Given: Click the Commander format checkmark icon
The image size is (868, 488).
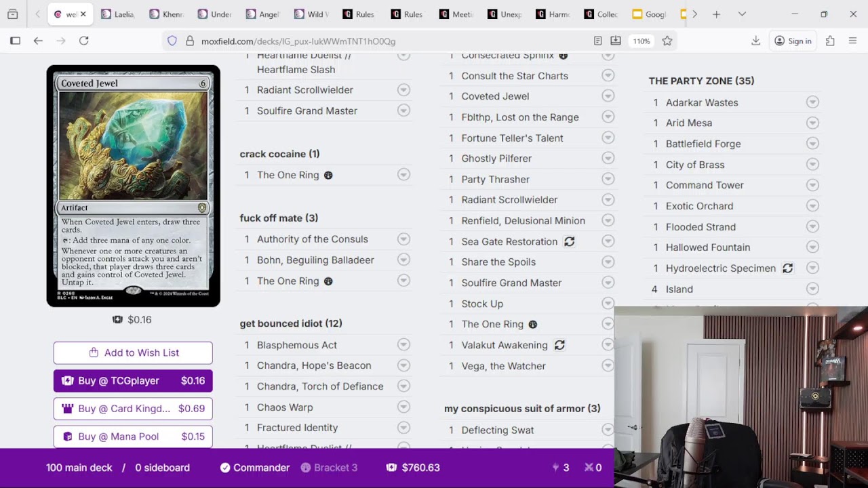Looking at the screenshot, I should [x=225, y=468].
